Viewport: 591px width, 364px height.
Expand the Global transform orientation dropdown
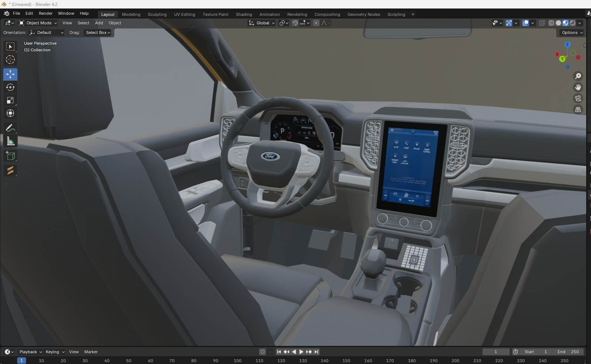pos(262,23)
